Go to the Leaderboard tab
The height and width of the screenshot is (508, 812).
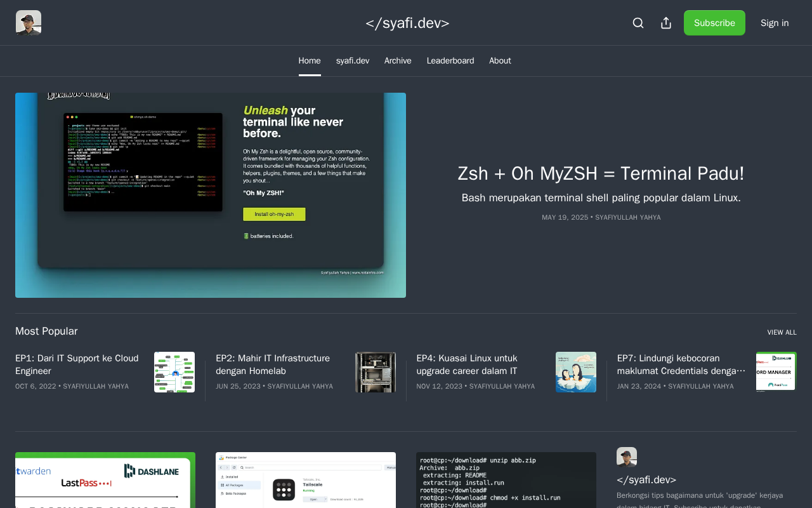[x=450, y=61]
